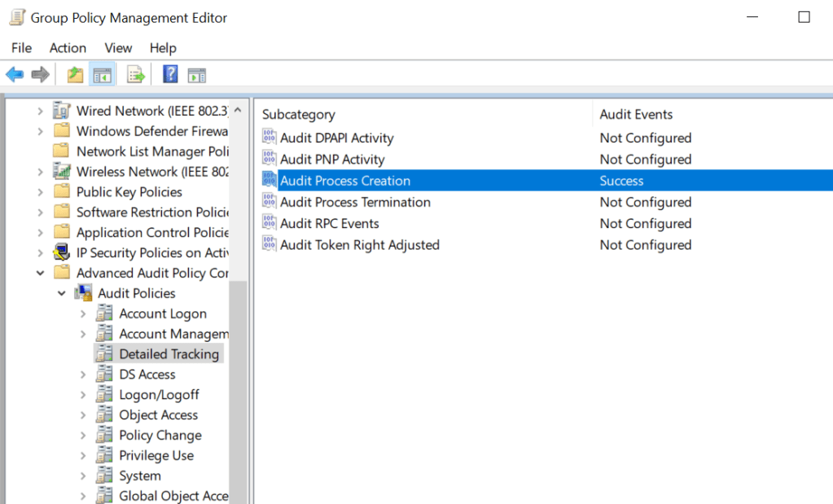
Task: Sort by the Subcategory column header
Action: click(298, 115)
